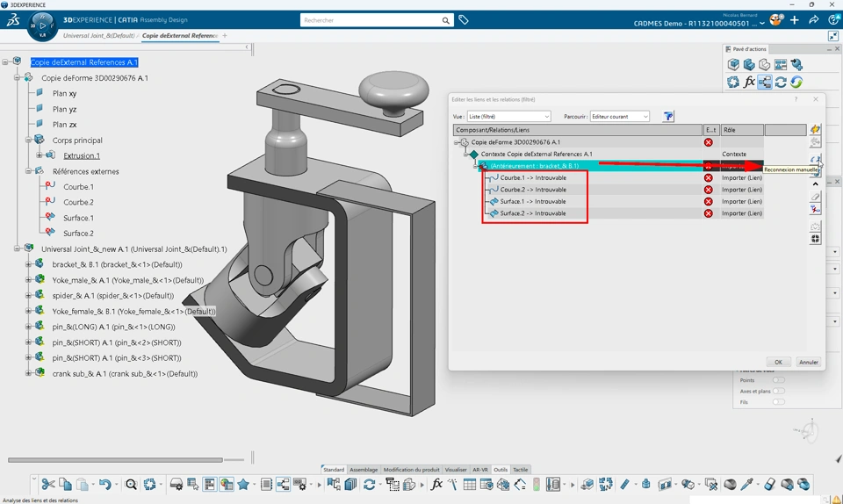Expand the crank sub_& A.1 tree node
This screenshot has width=843, height=504.
pyautogui.click(x=28, y=373)
